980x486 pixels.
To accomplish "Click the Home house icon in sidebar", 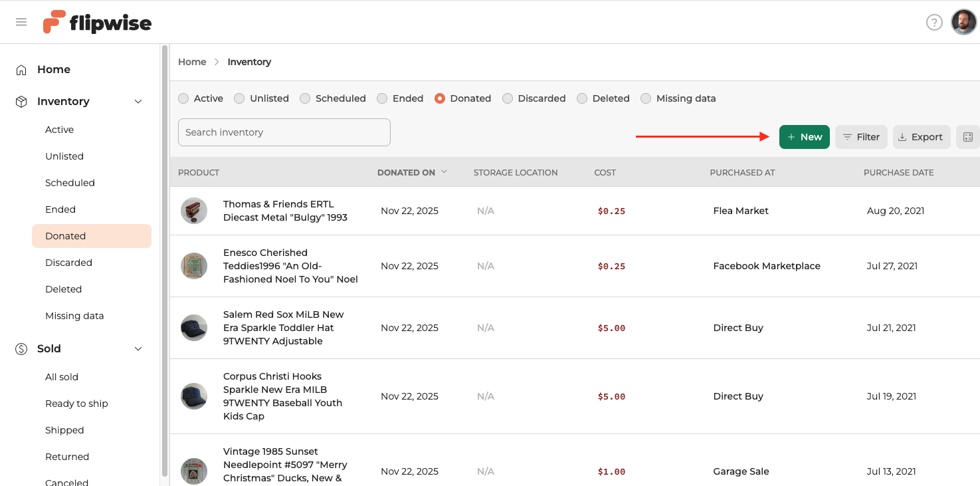I will point(21,70).
